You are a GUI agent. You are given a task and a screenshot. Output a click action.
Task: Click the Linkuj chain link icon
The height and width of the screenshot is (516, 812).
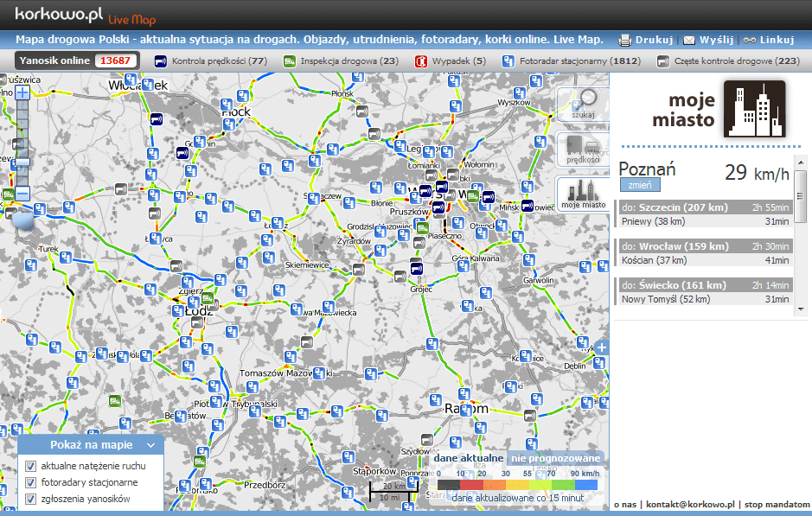(x=750, y=40)
